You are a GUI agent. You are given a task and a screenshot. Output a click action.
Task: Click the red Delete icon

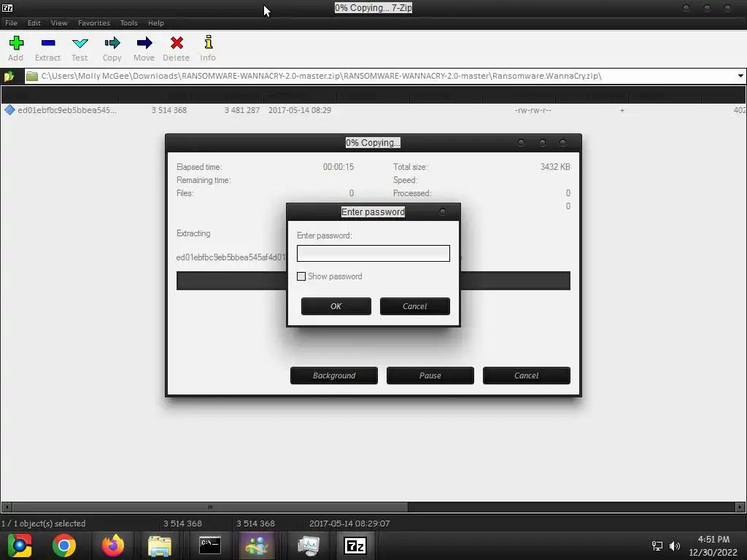[177, 43]
